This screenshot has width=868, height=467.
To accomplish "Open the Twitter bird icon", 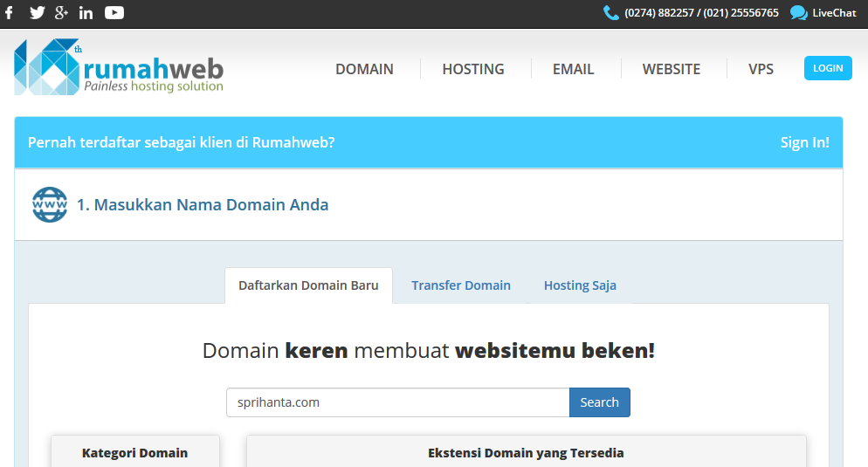I will (x=37, y=13).
